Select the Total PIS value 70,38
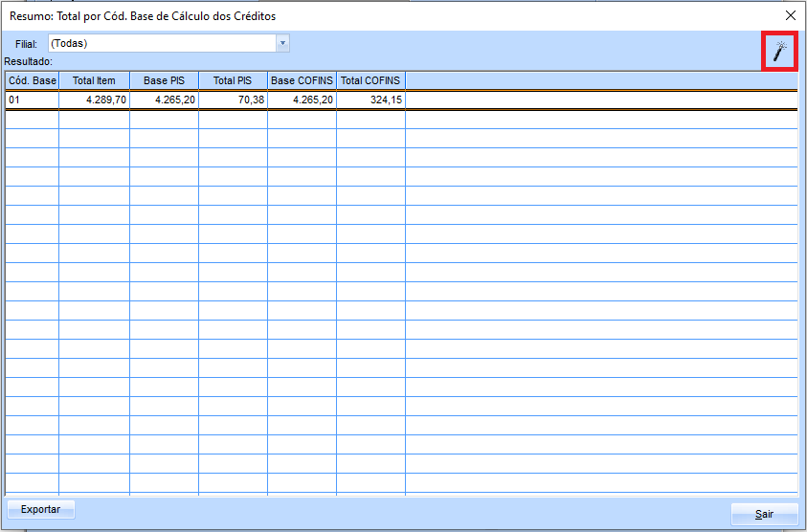Screen dimensions: 807x532 [233, 100]
